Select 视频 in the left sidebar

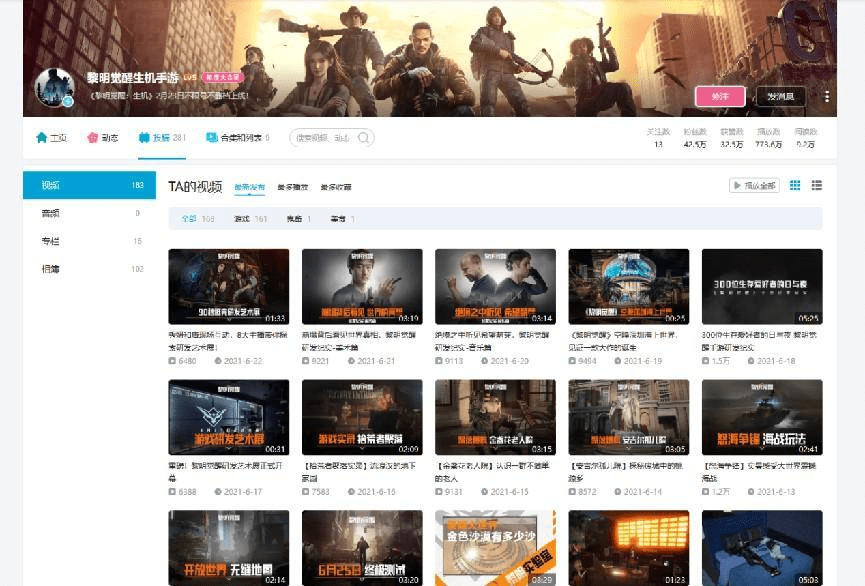[89, 185]
